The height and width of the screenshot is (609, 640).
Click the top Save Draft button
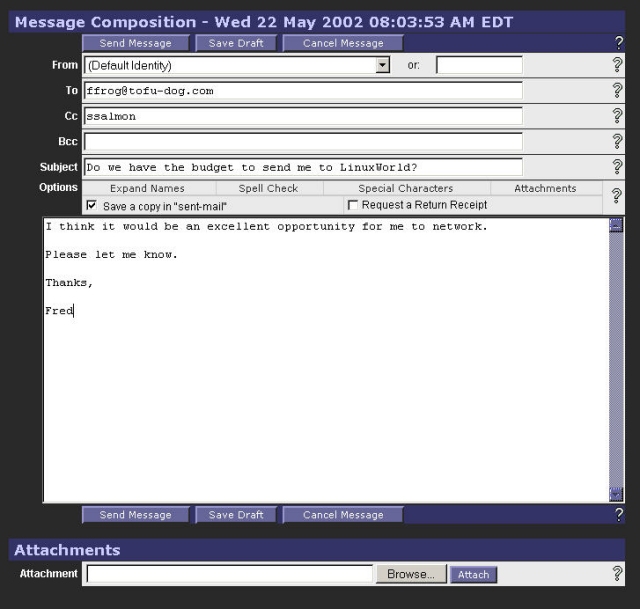236,43
